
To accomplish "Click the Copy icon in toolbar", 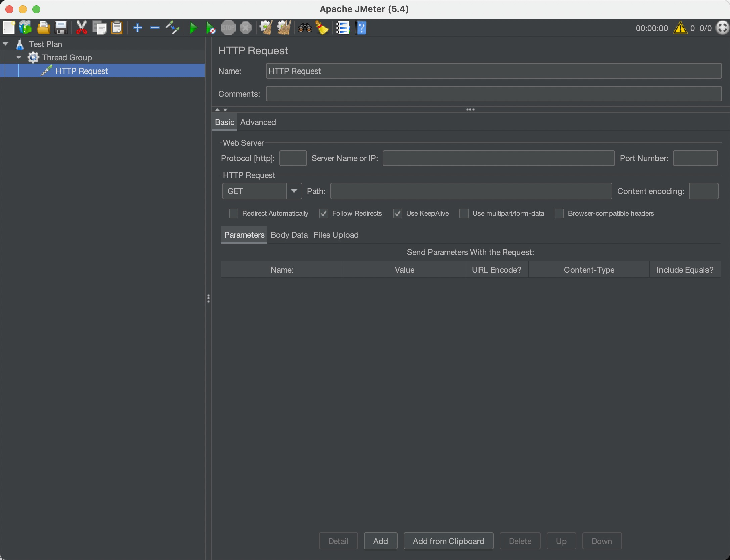I will click(99, 28).
